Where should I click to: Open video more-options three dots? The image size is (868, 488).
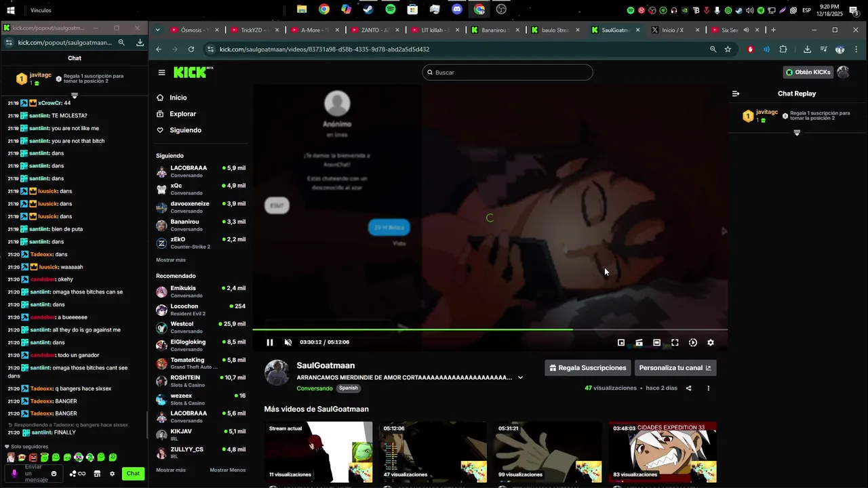tap(708, 388)
